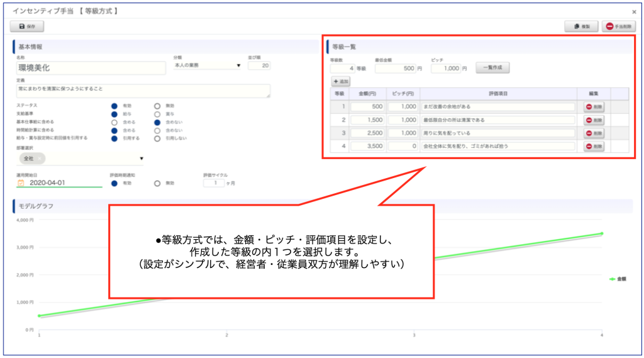
Task: Open the 分類 dropdown
Action: (208, 65)
